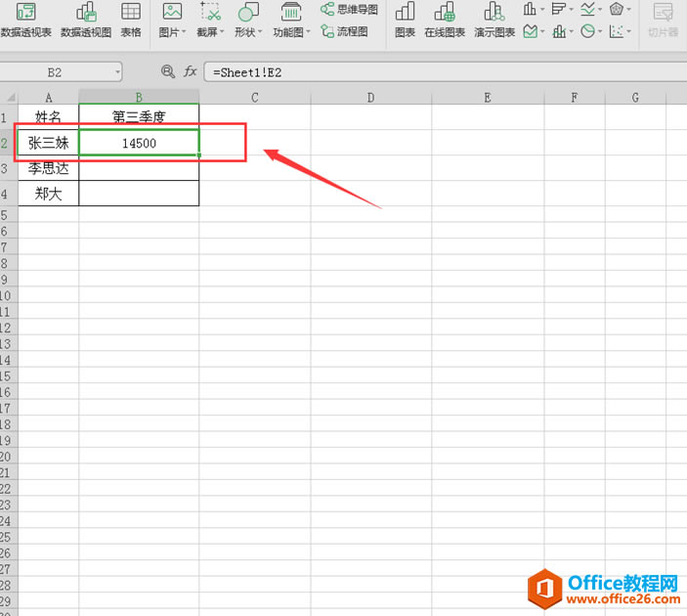Open the 在线图表 online charts
The image size is (687, 616).
(445, 20)
